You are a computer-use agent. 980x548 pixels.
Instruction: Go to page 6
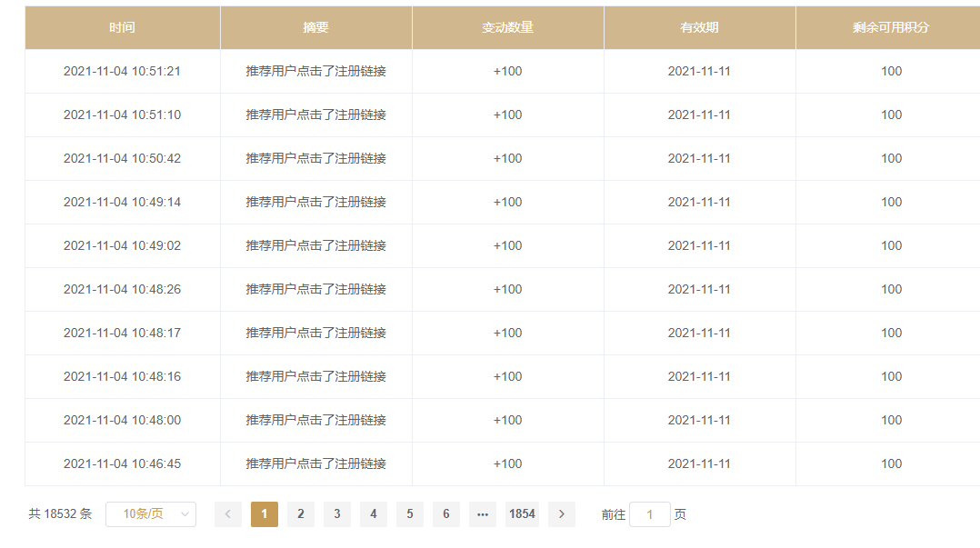pos(446,514)
